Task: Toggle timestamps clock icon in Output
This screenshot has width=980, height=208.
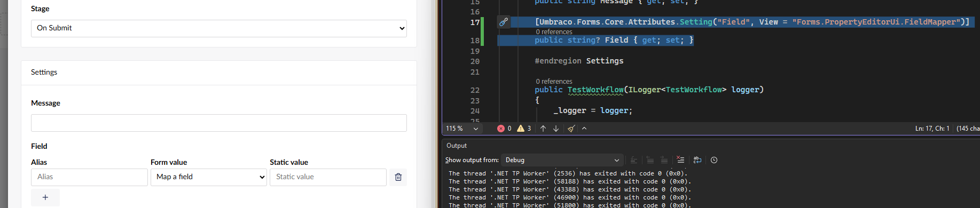Action: click(x=714, y=160)
